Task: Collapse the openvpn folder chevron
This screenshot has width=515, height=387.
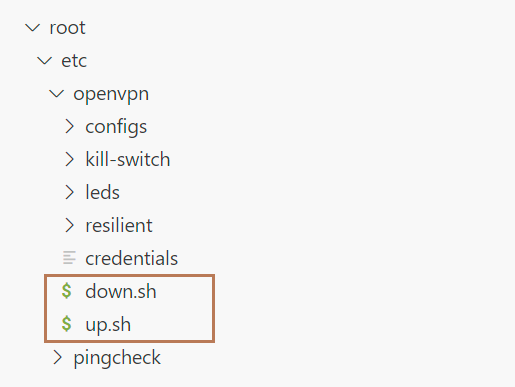Action: pyautogui.click(x=57, y=94)
